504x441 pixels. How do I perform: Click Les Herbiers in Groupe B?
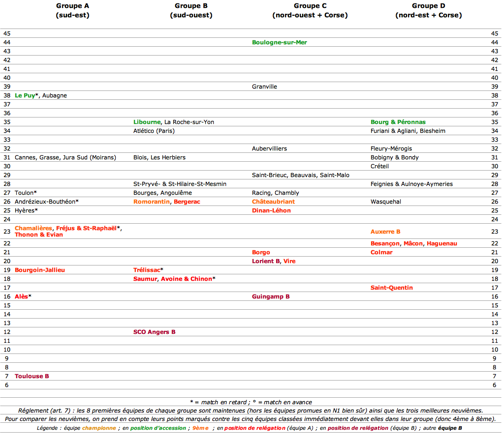[168, 158]
